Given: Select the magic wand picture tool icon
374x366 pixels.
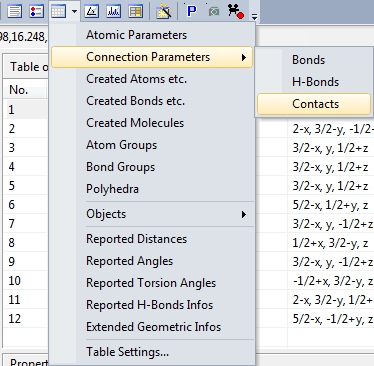Looking at the screenshot, I should pyautogui.click(x=164, y=11).
